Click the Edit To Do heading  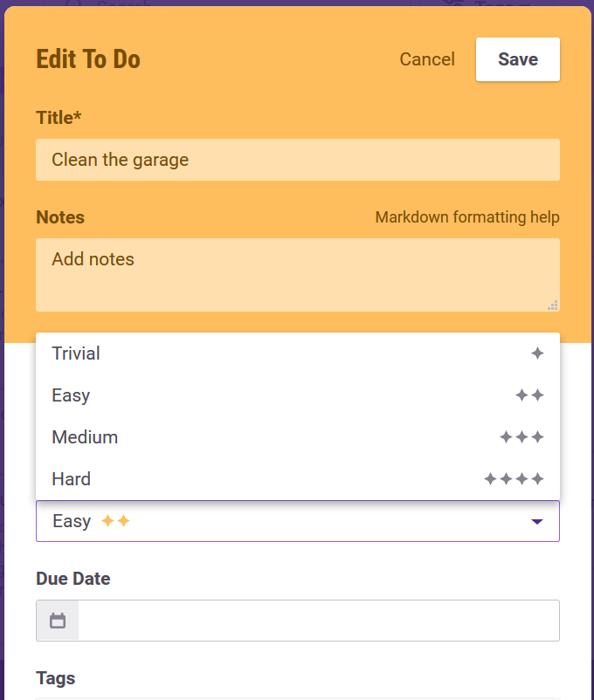pos(88,59)
